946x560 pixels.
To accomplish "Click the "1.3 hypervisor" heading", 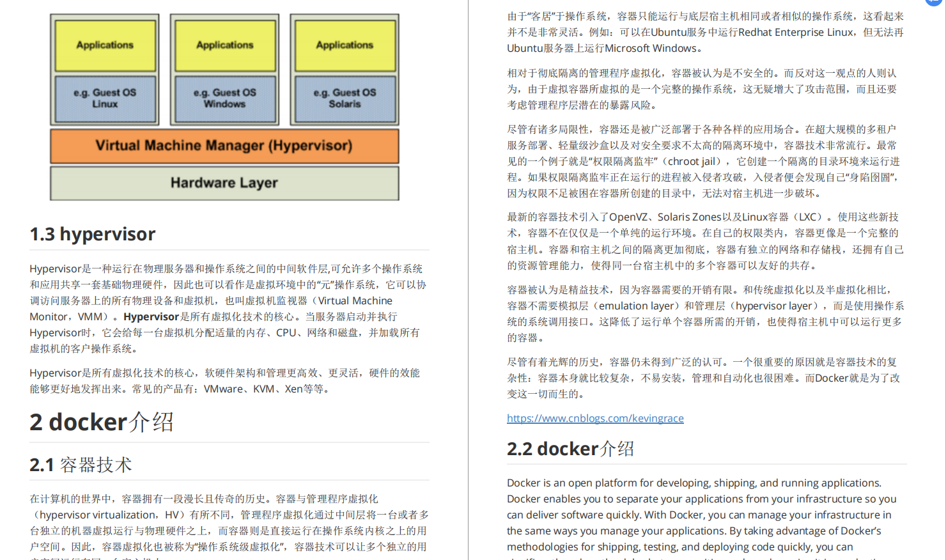I will point(91,234).
